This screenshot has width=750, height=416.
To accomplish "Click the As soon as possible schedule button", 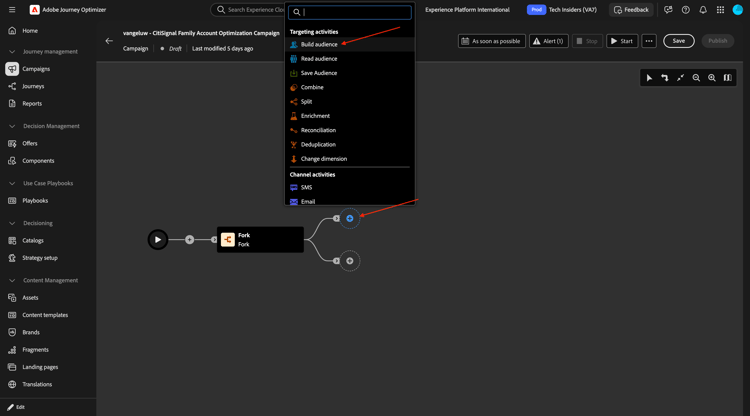I will (491, 41).
